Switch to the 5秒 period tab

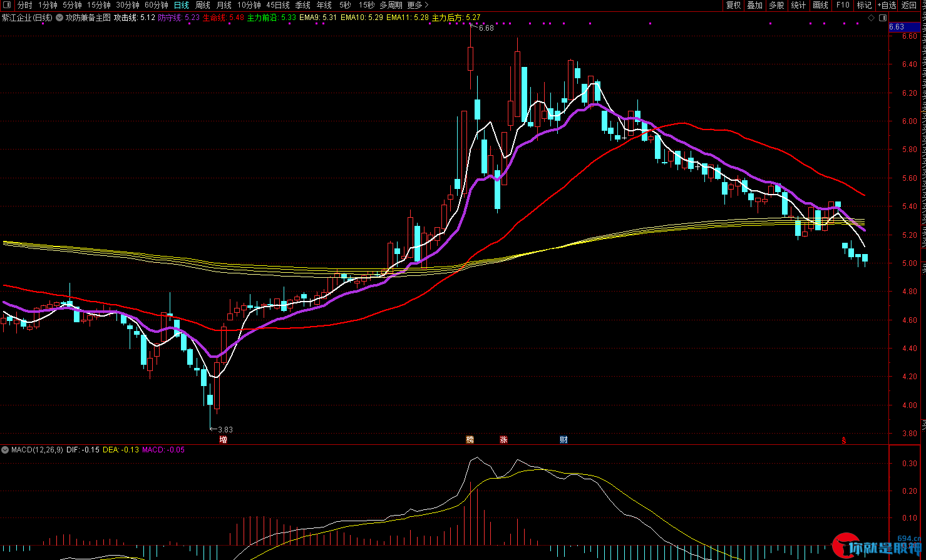point(345,5)
